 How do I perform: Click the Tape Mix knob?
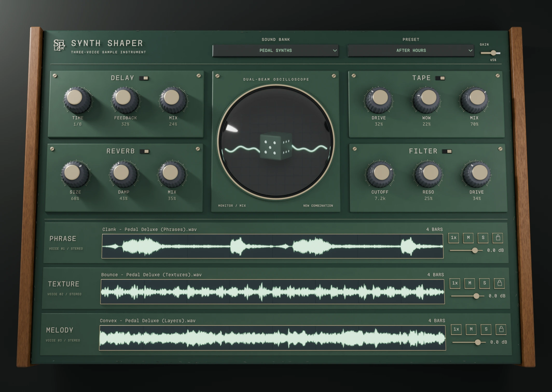coord(474,100)
